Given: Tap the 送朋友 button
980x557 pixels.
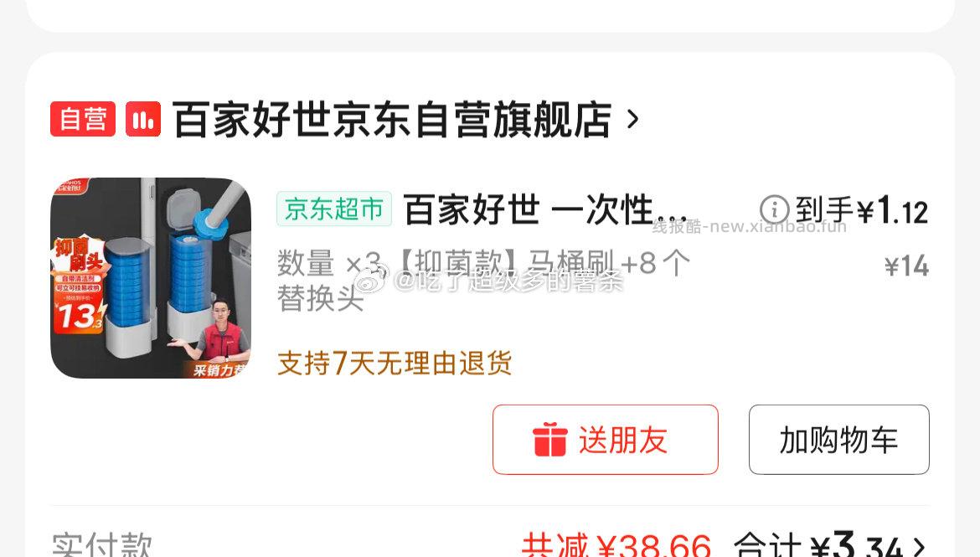Looking at the screenshot, I should coord(605,440).
